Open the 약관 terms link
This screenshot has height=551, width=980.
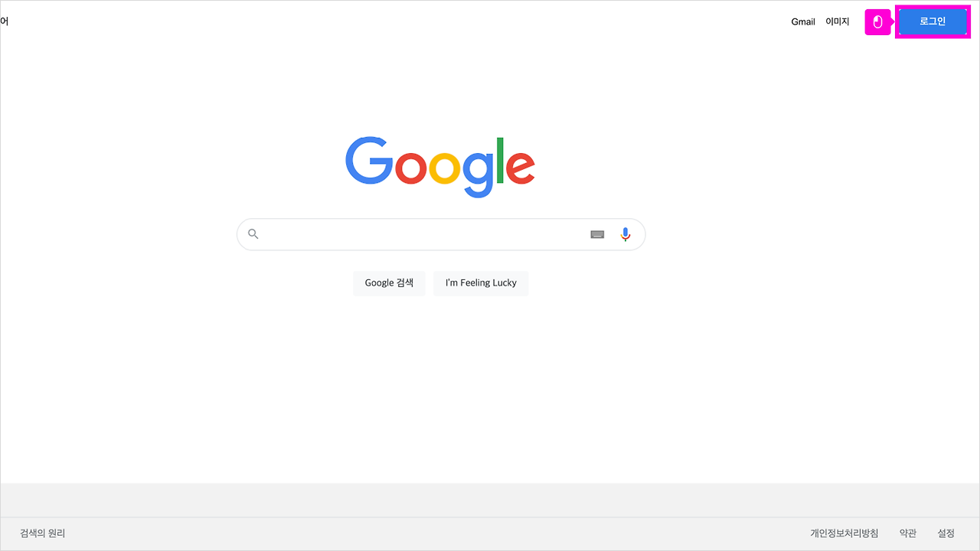click(x=908, y=533)
